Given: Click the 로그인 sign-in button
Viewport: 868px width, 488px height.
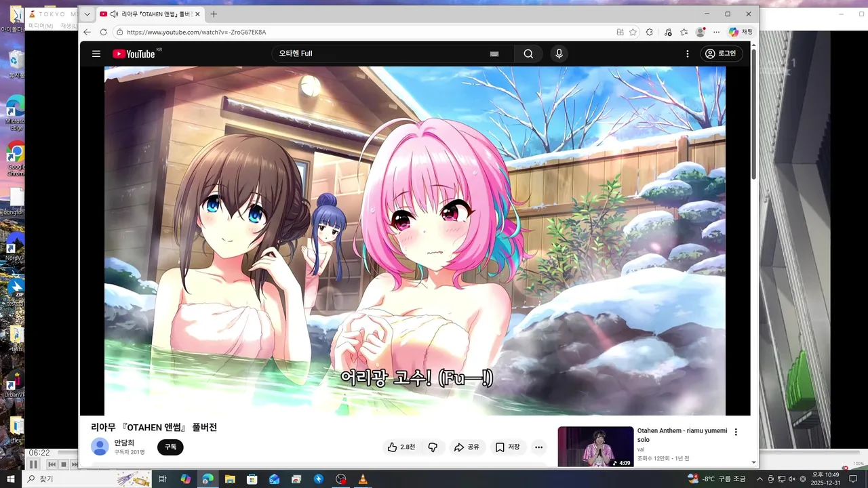Looking at the screenshot, I should tap(721, 54).
